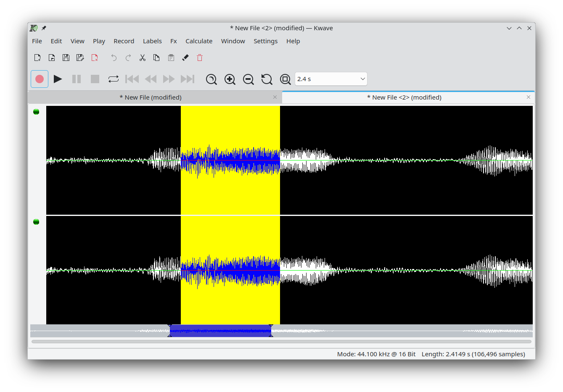This screenshot has width=563, height=392.
Task: Toggle loop playback icon
Action: pos(113,79)
